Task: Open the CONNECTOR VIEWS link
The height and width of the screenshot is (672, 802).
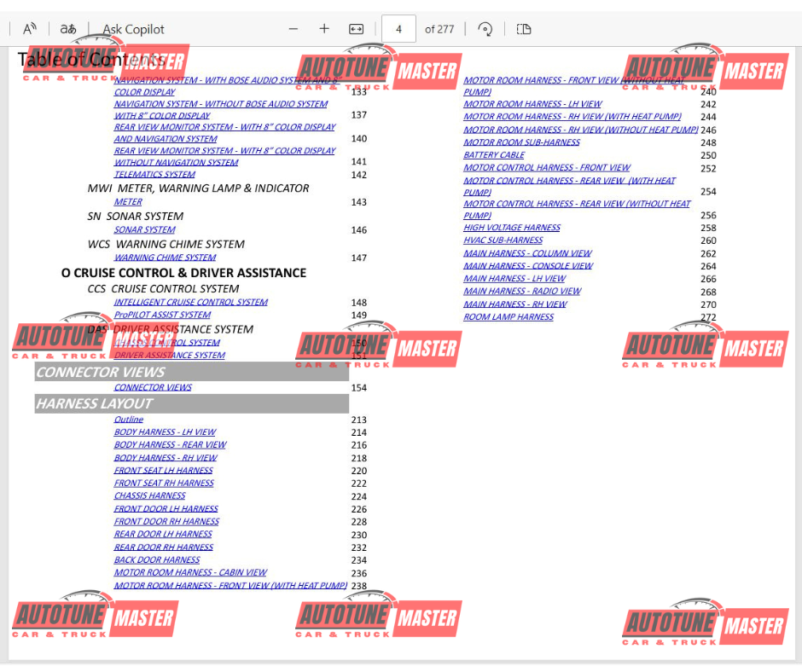Action: click(153, 387)
